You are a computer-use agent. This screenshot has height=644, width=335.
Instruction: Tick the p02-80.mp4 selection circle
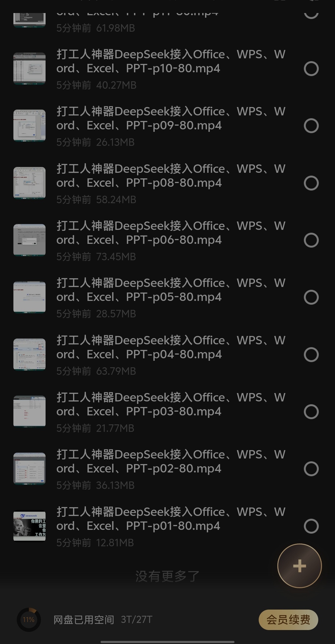311,469
